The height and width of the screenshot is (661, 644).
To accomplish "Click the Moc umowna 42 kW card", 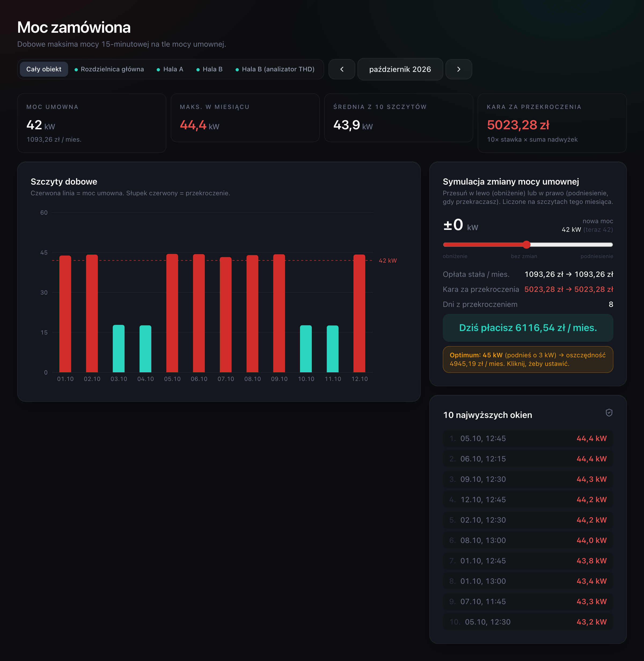I will (92, 123).
